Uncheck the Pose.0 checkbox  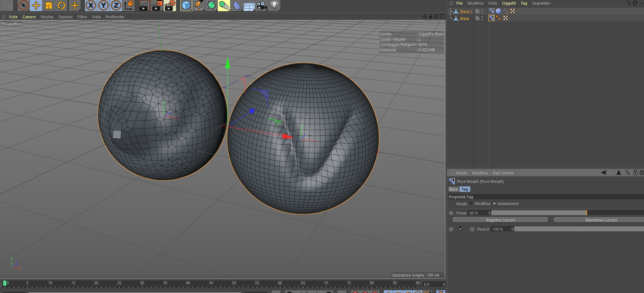coord(461,229)
